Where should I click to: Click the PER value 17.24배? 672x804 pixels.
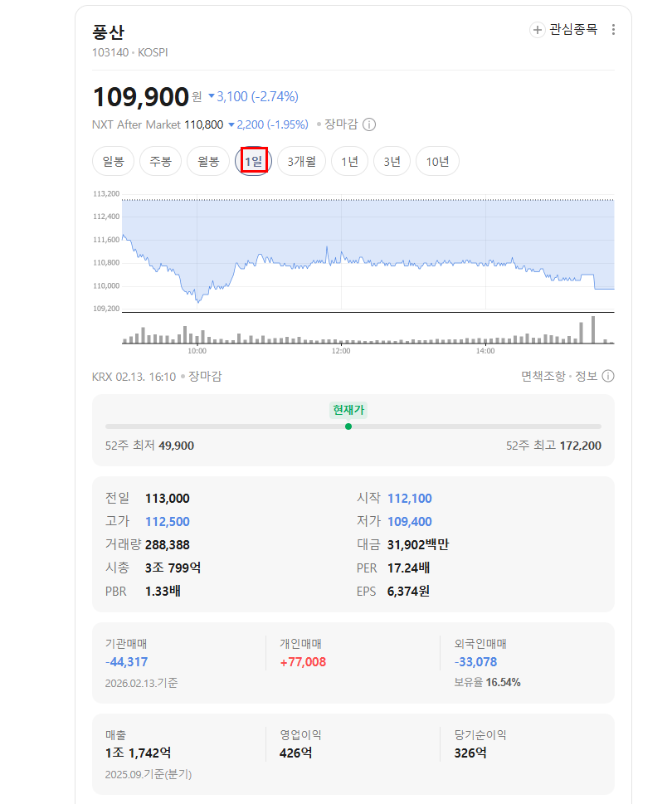point(408,568)
